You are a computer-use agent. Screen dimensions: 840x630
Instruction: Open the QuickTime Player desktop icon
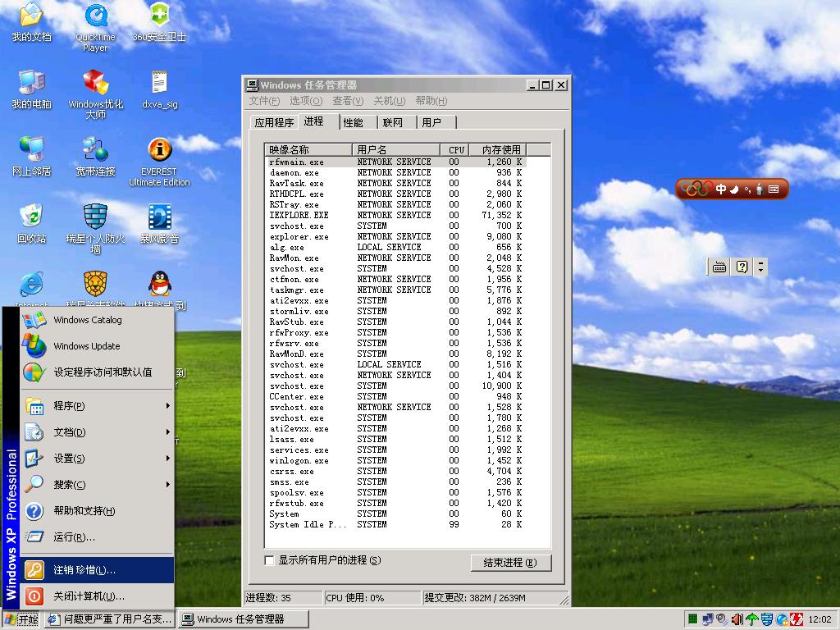(96, 16)
